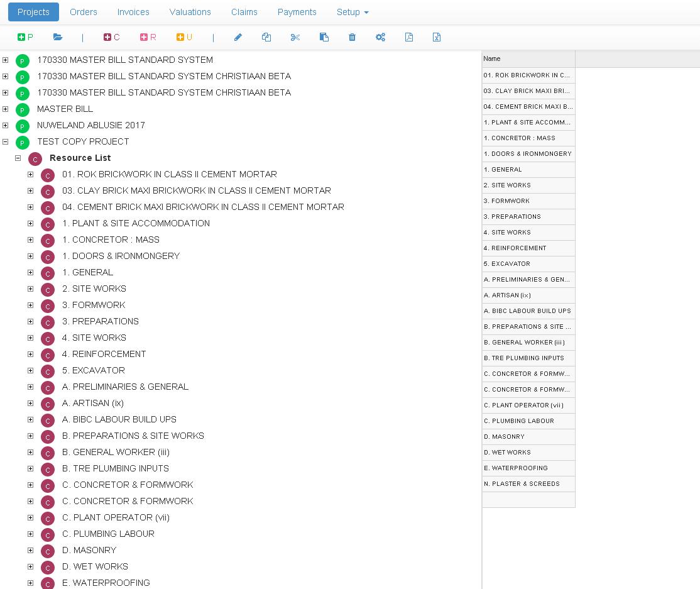
Task: Select 5. EXCAVATOR row in Name grid
Action: [x=528, y=263]
